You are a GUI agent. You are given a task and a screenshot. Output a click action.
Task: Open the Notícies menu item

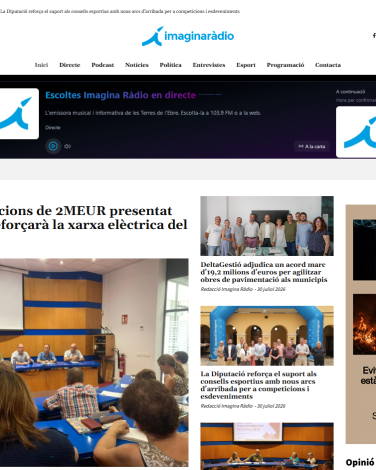tap(137, 65)
